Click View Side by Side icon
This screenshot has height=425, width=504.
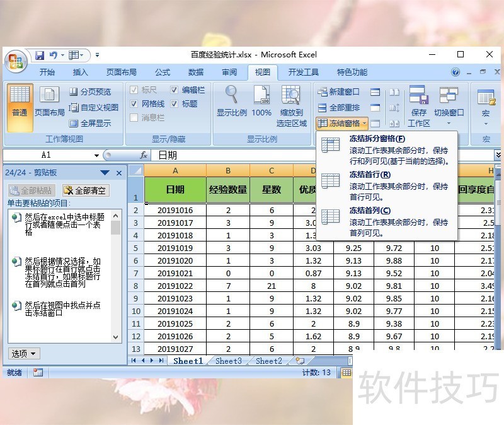(394, 92)
